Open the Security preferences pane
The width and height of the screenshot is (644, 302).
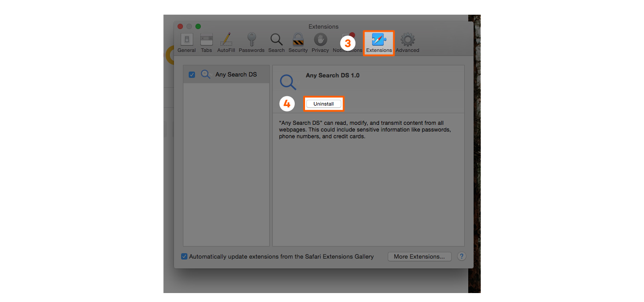[x=298, y=43]
